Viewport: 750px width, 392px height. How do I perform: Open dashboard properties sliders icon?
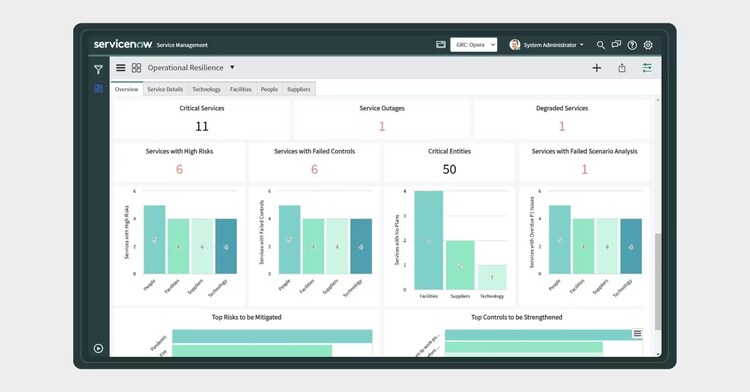(647, 68)
